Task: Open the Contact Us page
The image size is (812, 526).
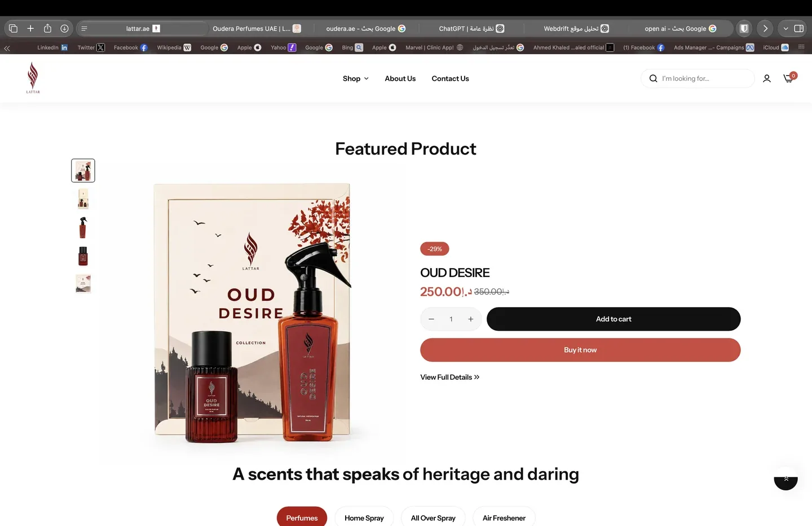Action: pyautogui.click(x=450, y=78)
